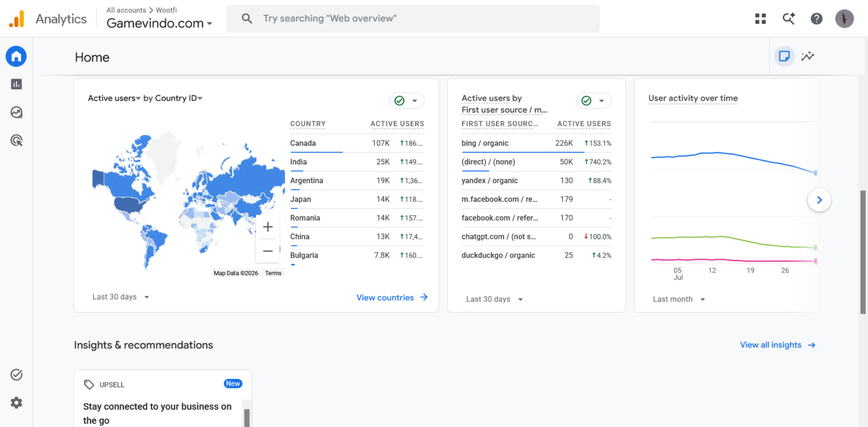This screenshot has height=427, width=868.
Task: Open data quality dropdown on source card
Action: 594,101
